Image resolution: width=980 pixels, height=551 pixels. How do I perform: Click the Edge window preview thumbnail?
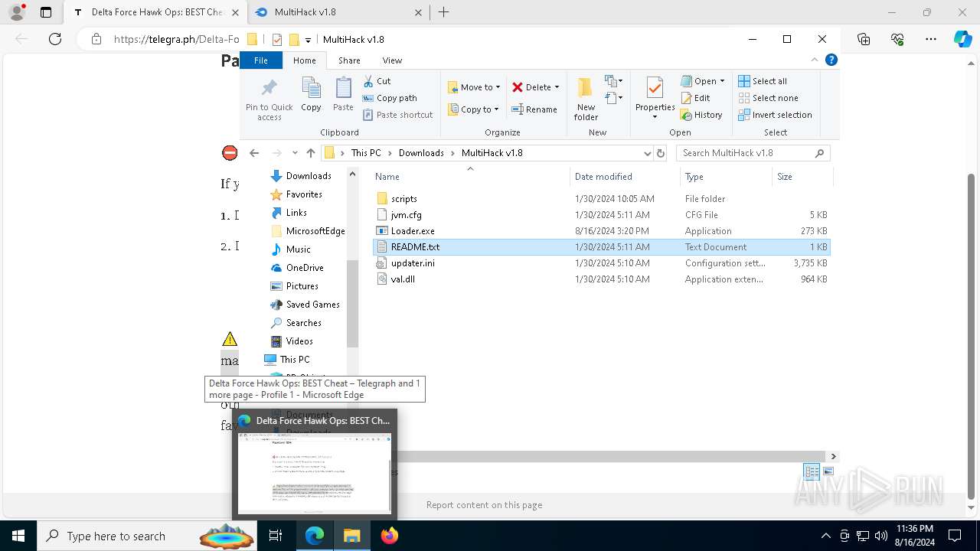pyautogui.click(x=315, y=473)
